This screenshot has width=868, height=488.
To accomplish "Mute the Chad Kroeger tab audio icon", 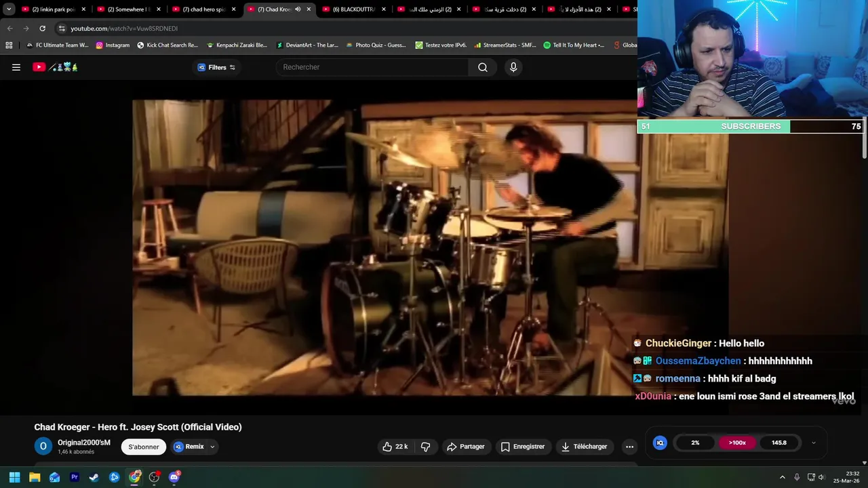I will coord(298,9).
